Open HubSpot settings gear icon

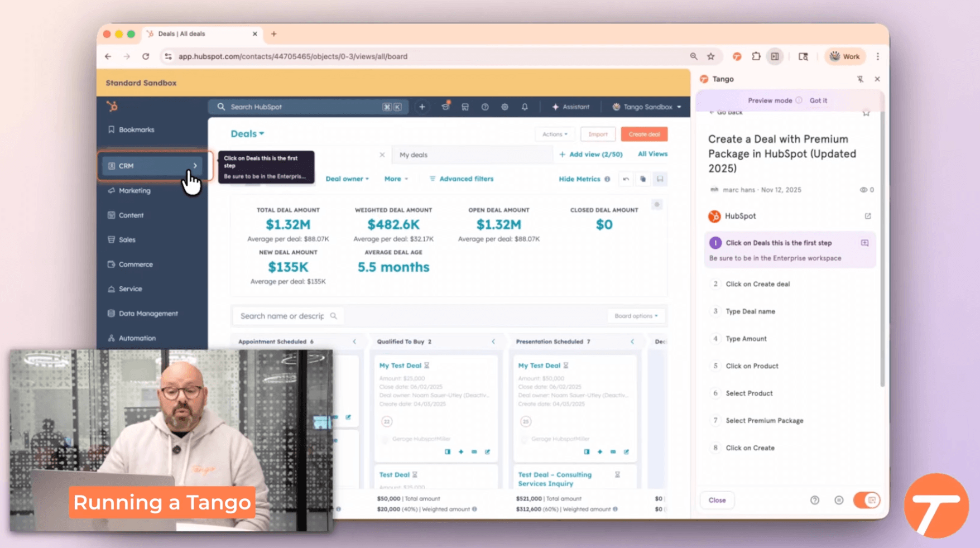[x=505, y=107]
